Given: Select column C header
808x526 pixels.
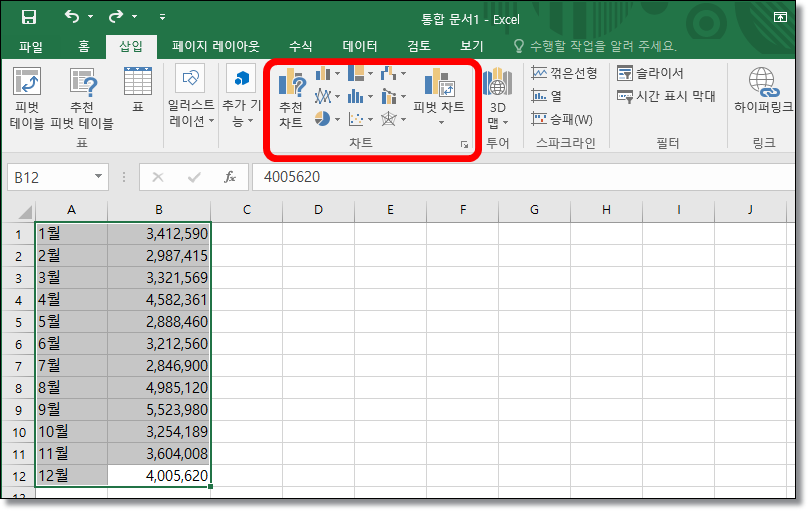Looking at the screenshot, I should (x=246, y=210).
